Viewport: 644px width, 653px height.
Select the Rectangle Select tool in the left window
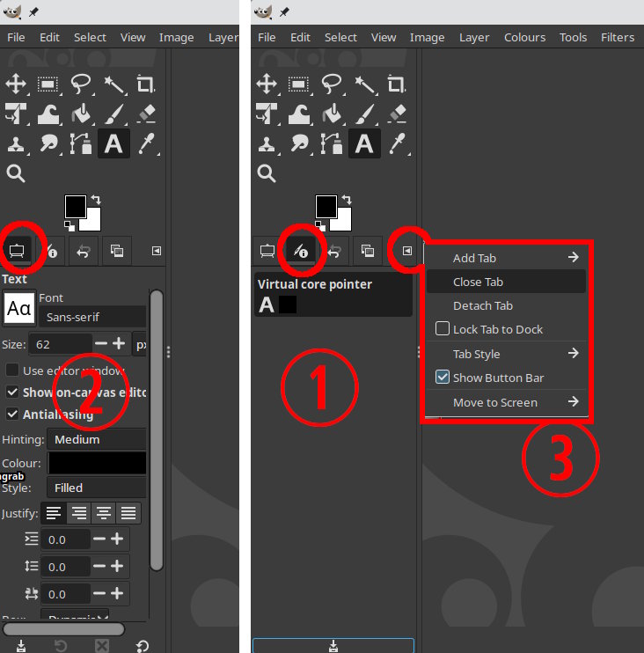pyautogui.click(x=48, y=84)
